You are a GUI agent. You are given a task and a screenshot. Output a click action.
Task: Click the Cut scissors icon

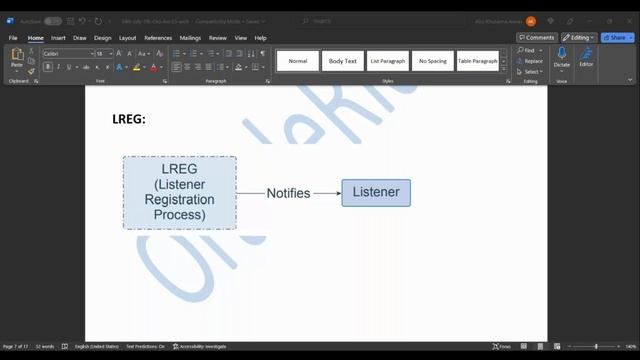point(31,51)
